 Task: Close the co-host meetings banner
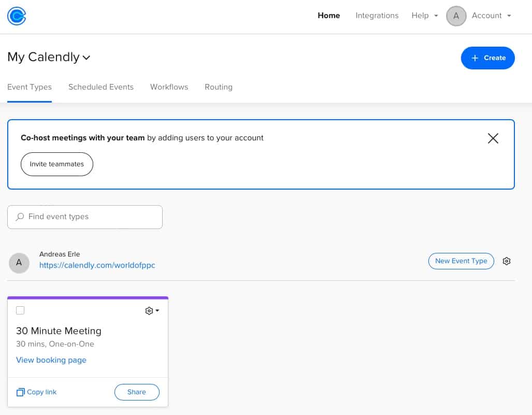click(493, 138)
